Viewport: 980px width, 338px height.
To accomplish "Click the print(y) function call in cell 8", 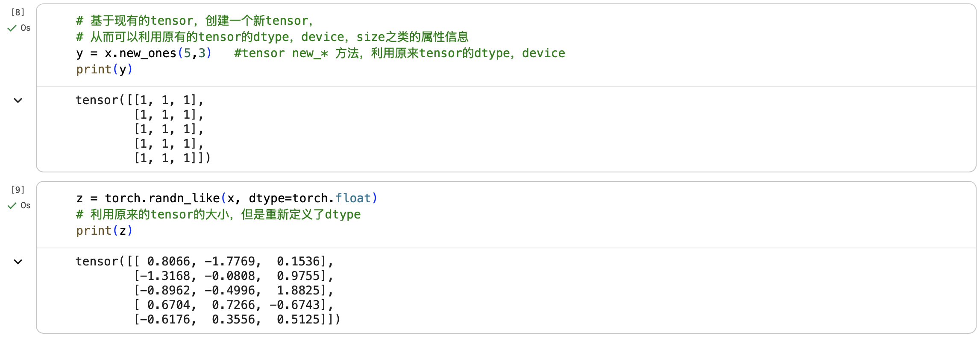I will 104,69.
